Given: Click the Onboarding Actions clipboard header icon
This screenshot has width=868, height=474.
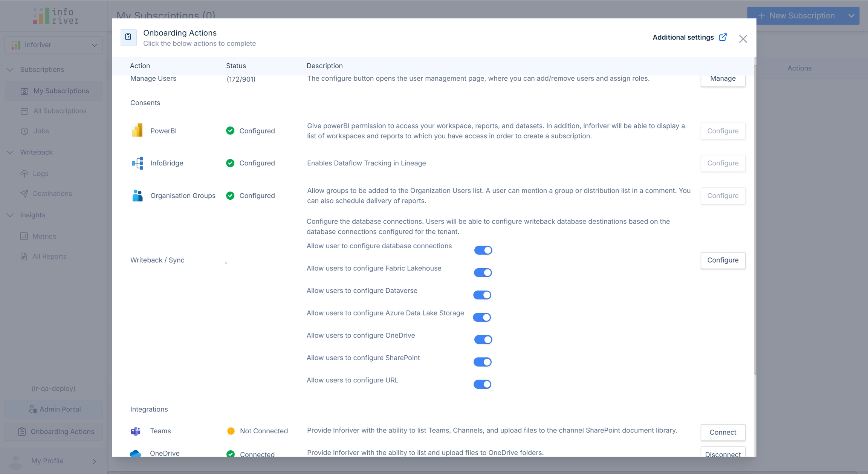Looking at the screenshot, I should (128, 37).
